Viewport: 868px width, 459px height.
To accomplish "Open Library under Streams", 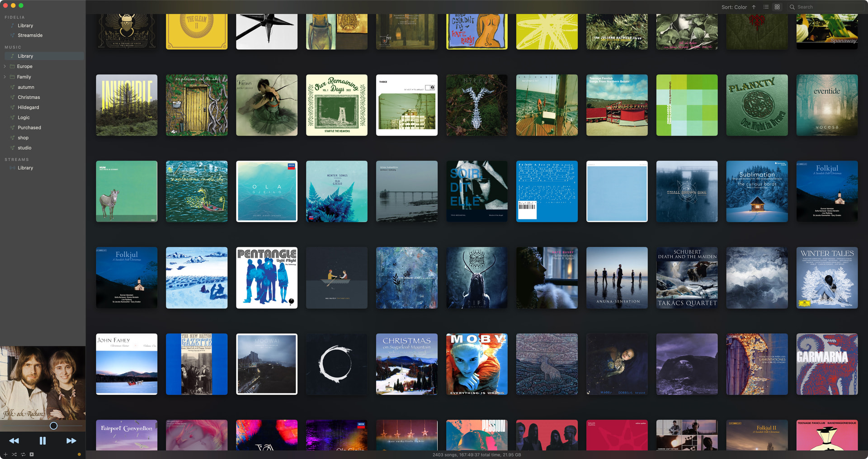I will click(25, 168).
